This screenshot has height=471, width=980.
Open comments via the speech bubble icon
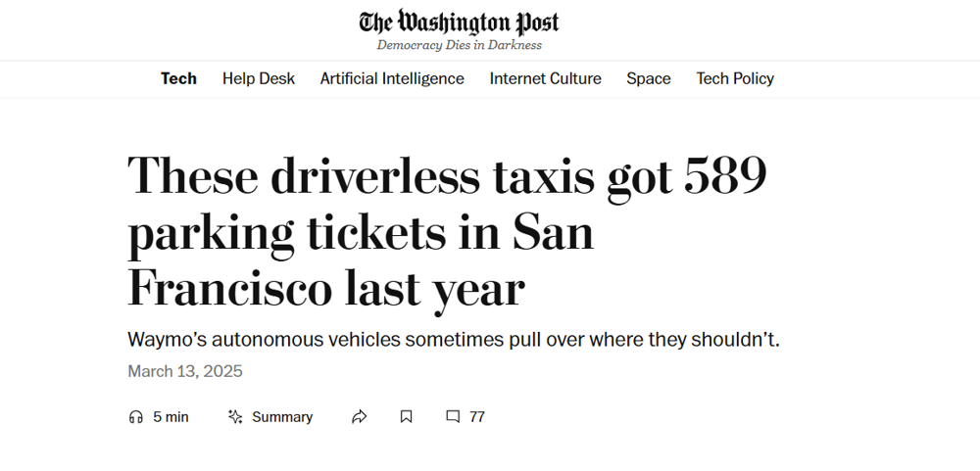pyautogui.click(x=453, y=417)
